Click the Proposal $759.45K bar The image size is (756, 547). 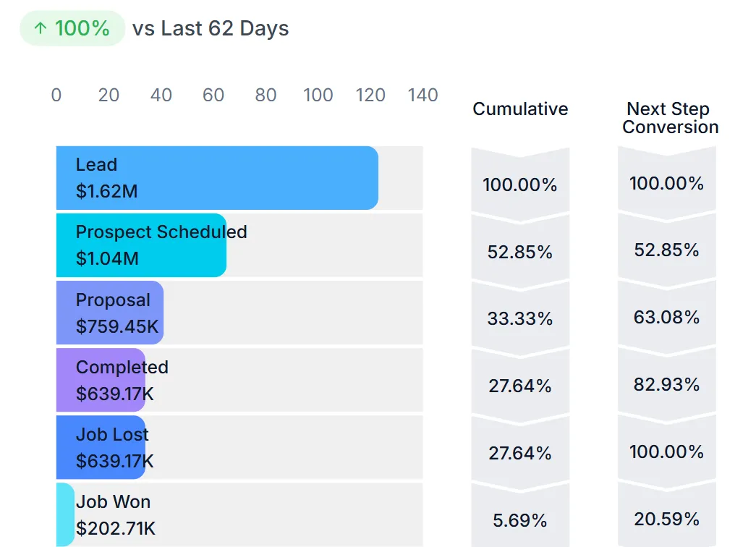tap(110, 313)
